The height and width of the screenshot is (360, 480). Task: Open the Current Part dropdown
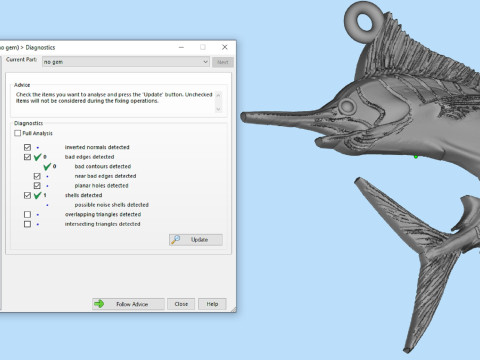[x=126, y=62]
